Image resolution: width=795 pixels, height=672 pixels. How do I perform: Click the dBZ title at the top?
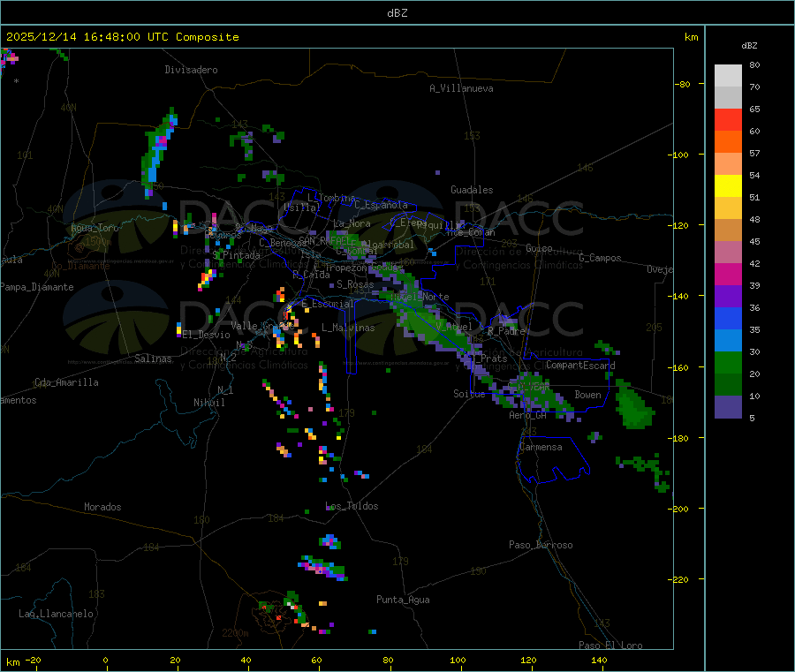(x=397, y=13)
